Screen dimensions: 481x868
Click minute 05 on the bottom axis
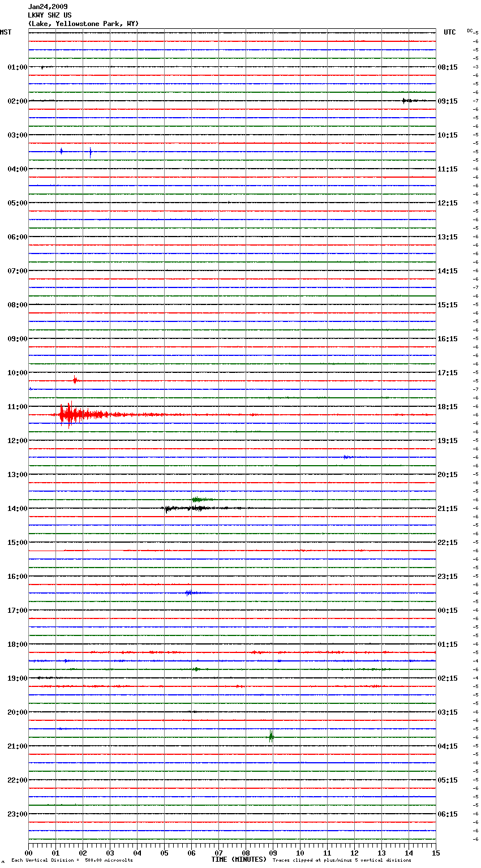(164, 853)
